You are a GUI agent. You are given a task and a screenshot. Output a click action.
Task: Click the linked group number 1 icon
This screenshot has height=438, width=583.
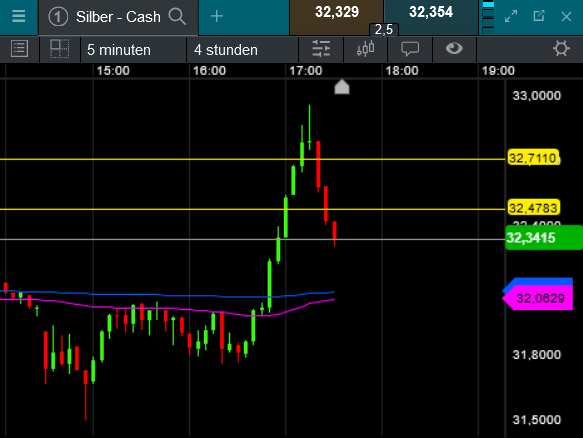coord(58,17)
